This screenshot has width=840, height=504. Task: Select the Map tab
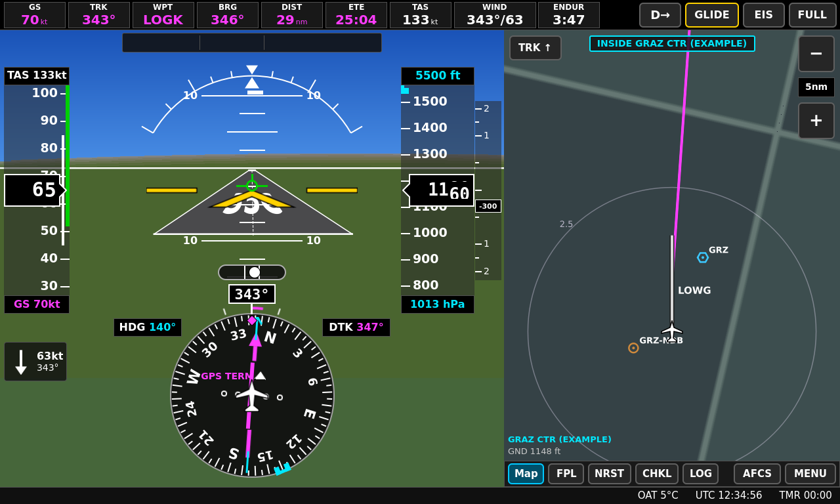[x=526, y=474]
